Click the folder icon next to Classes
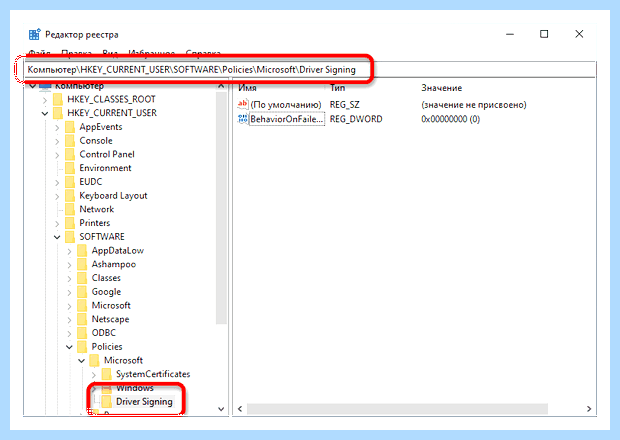 click(x=82, y=278)
